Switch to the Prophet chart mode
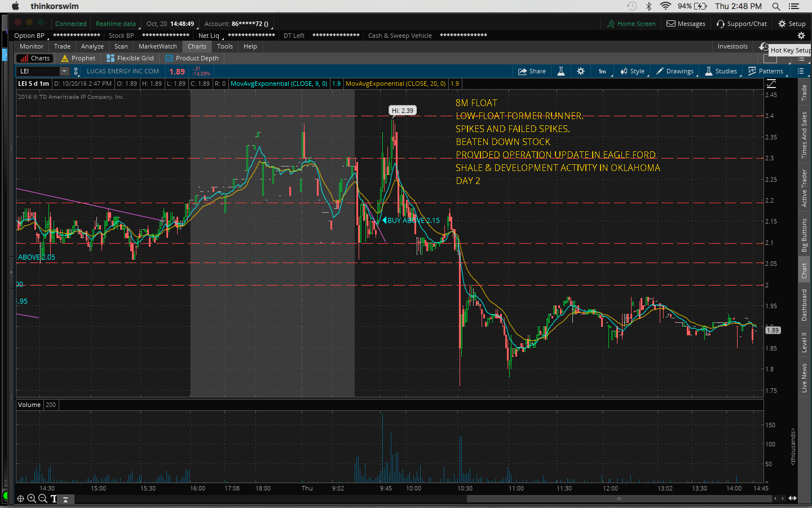 [78, 58]
